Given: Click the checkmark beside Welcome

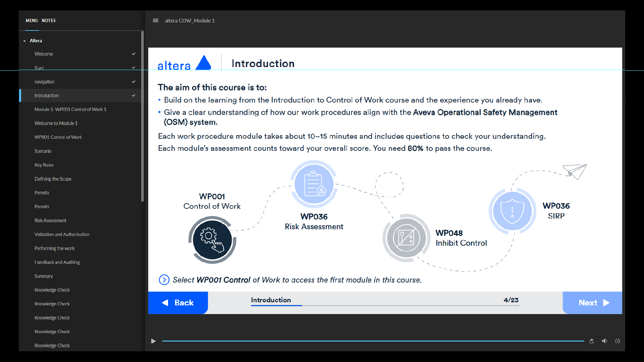Looking at the screenshot, I should tap(133, 54).
